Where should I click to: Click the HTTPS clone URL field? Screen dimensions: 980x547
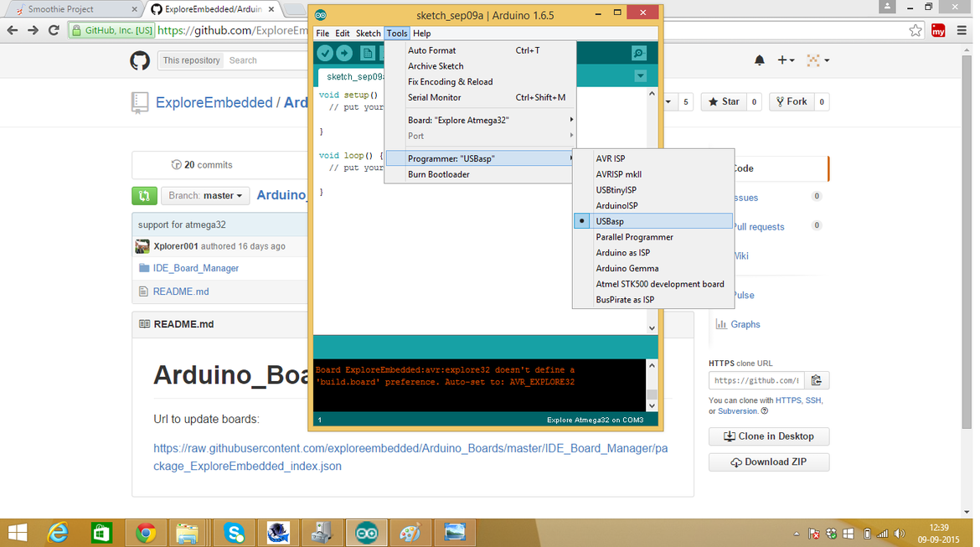click(x=756, y=380)
